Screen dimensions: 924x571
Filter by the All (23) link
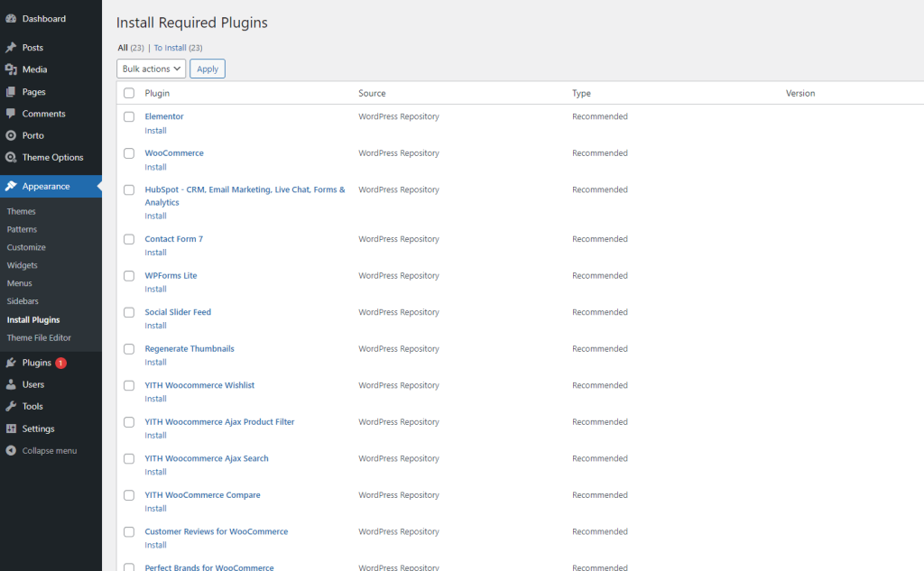point(130,48)
